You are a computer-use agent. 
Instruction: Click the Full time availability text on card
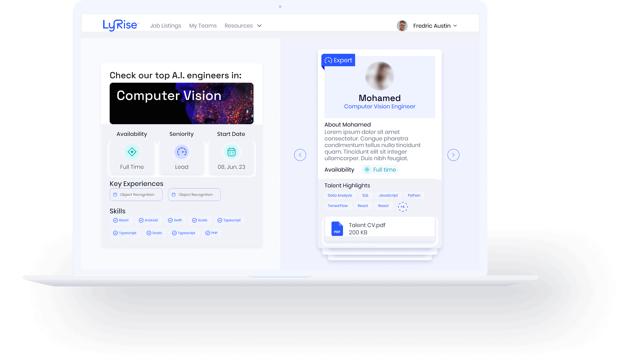click(385, 170)
